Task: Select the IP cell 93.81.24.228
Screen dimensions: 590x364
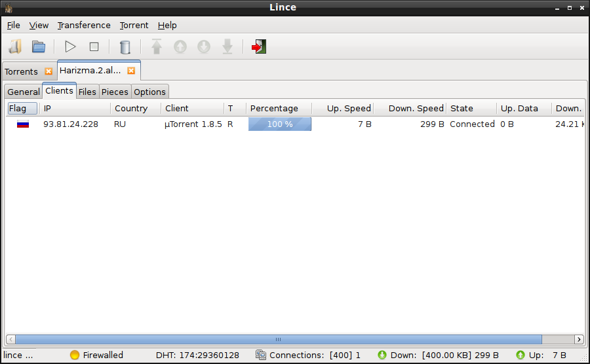Action: pos(71,124)
